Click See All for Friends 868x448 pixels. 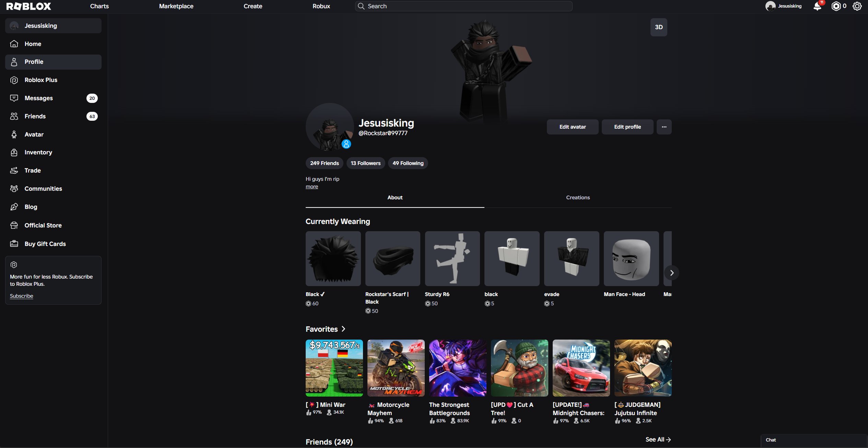click(658, 439)
